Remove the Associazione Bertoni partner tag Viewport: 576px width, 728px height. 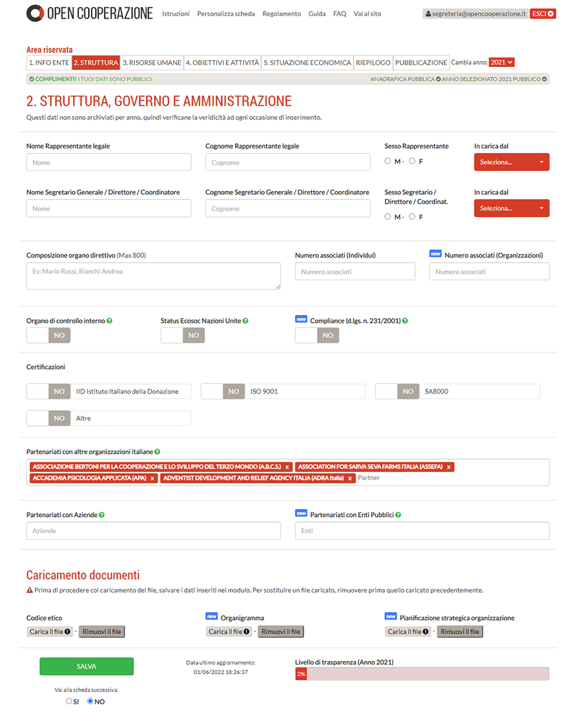[287, 467]
